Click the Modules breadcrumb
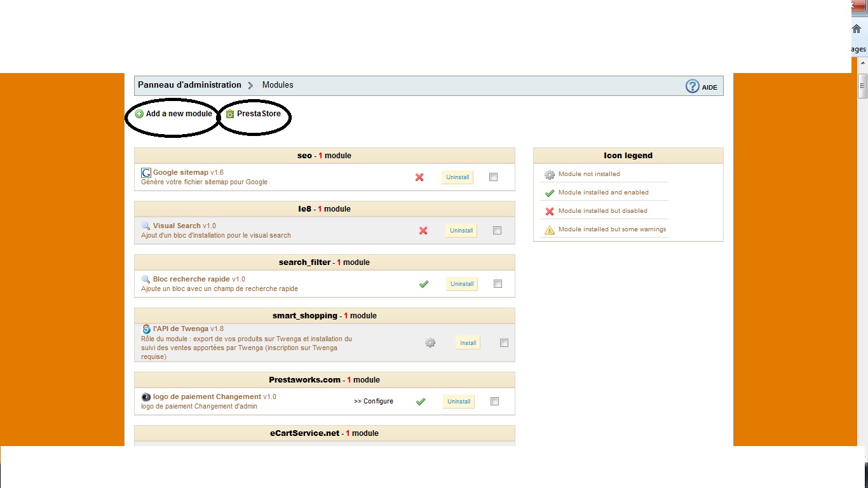The height and width of the screenshot is (488, 868). coord(278,85)
